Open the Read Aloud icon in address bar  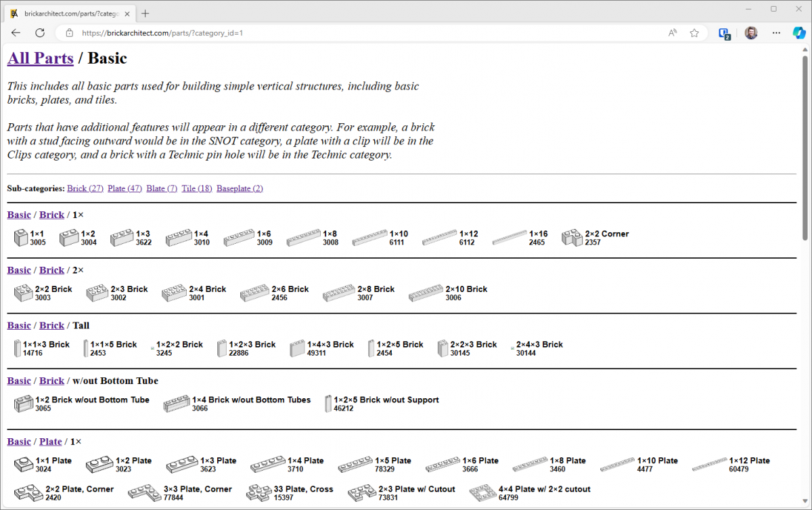[673, 33]
